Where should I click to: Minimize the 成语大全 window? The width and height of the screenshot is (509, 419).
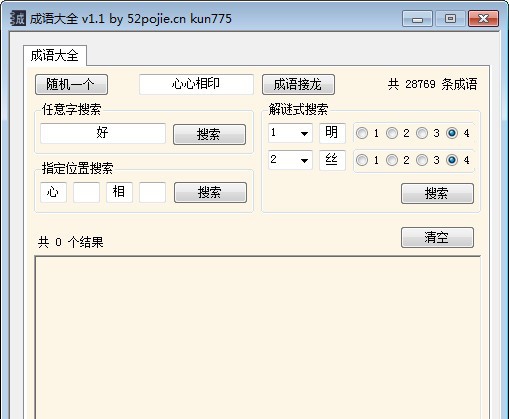point(417,19)
